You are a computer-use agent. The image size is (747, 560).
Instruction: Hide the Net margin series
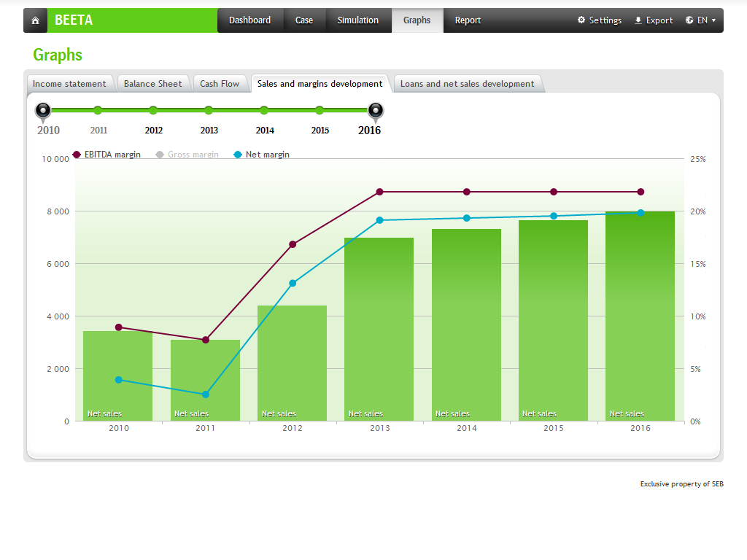point(261,155)
